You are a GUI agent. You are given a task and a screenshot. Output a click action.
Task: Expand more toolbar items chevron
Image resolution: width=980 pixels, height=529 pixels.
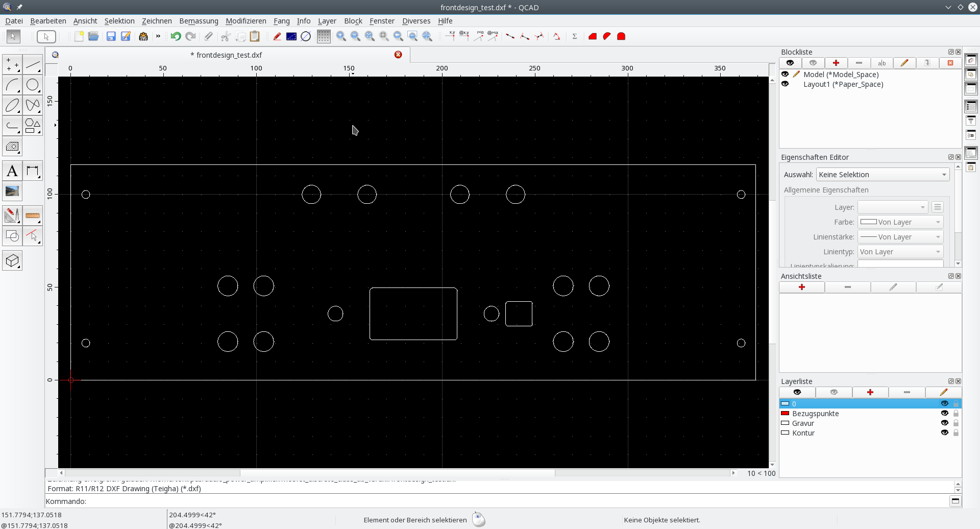click(158, 36)
